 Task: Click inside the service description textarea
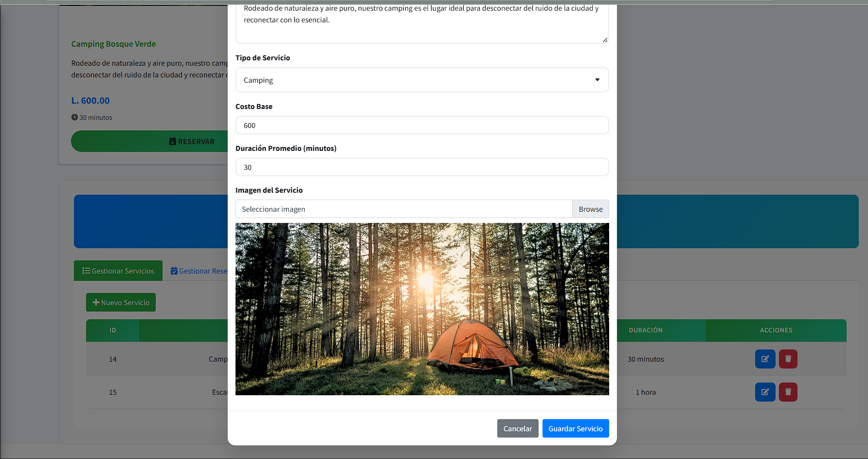click(x=422, y=24)
